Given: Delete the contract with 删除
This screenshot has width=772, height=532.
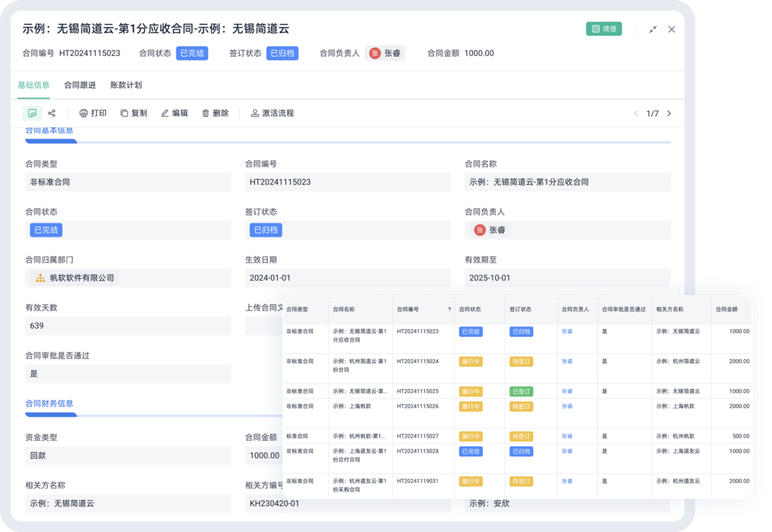Looking at the screenshot, I should [x=215, y=113].
